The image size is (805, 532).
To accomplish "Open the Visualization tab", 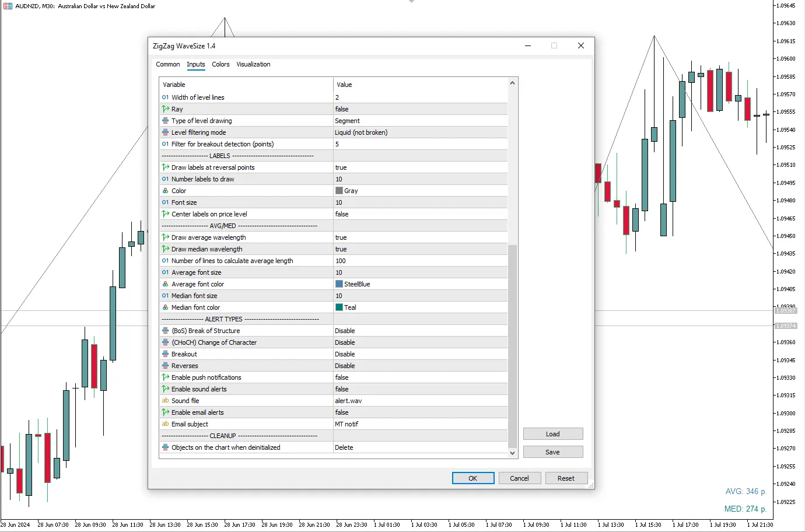I will [x=253, y=64].
